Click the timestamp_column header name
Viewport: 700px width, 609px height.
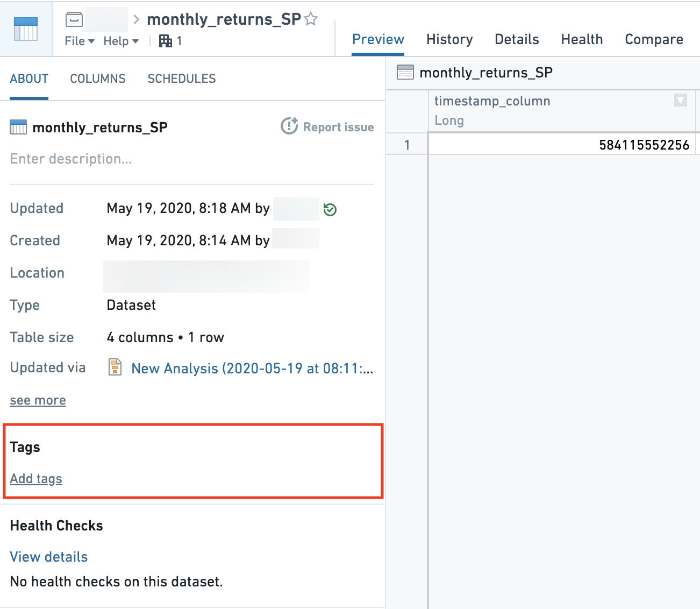pyautogui.click(x=492, y=101)
